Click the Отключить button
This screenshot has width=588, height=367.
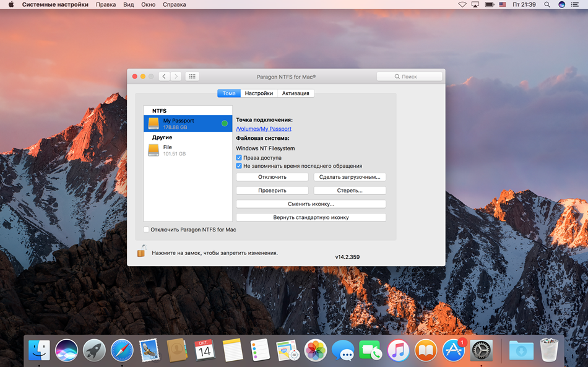(272, 177)
